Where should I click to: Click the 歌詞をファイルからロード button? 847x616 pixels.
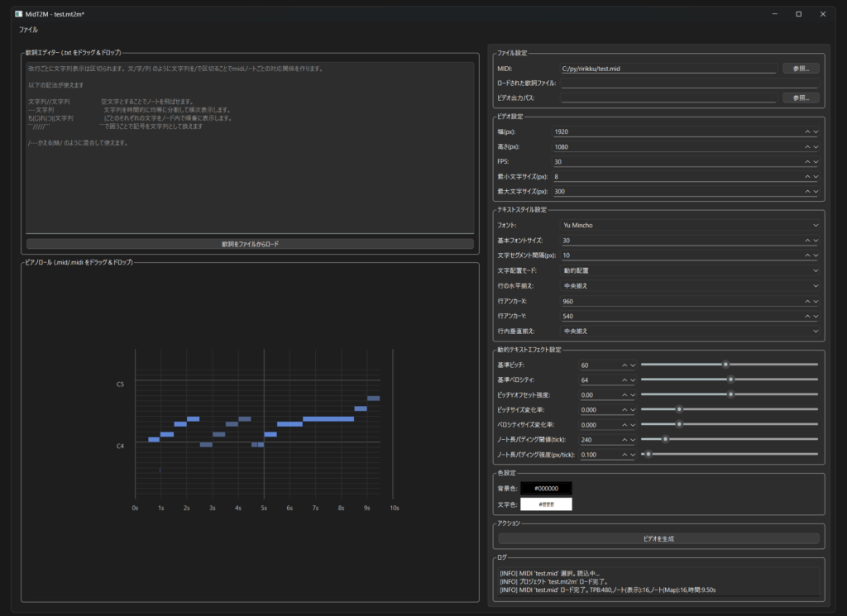click(250, 244)
